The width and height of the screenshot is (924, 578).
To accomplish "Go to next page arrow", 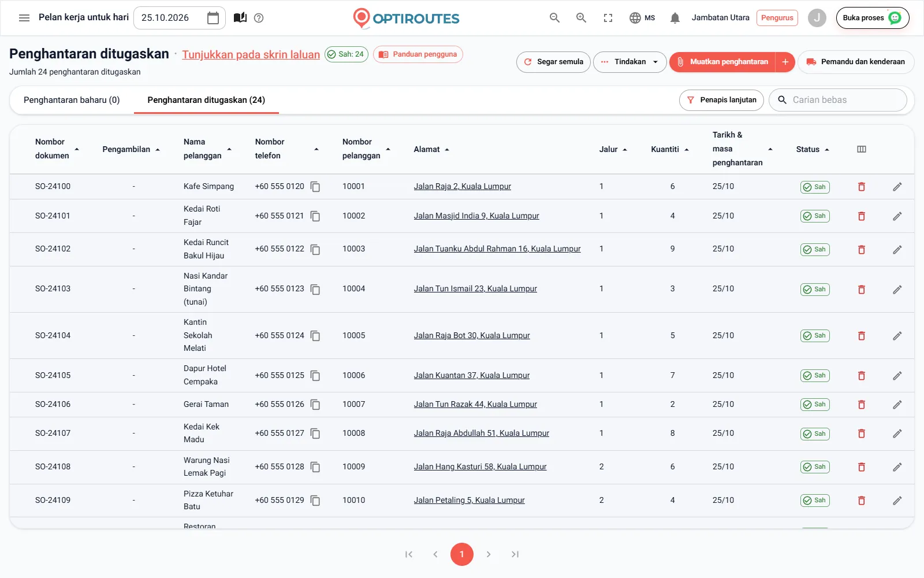I will pos(489,554).
